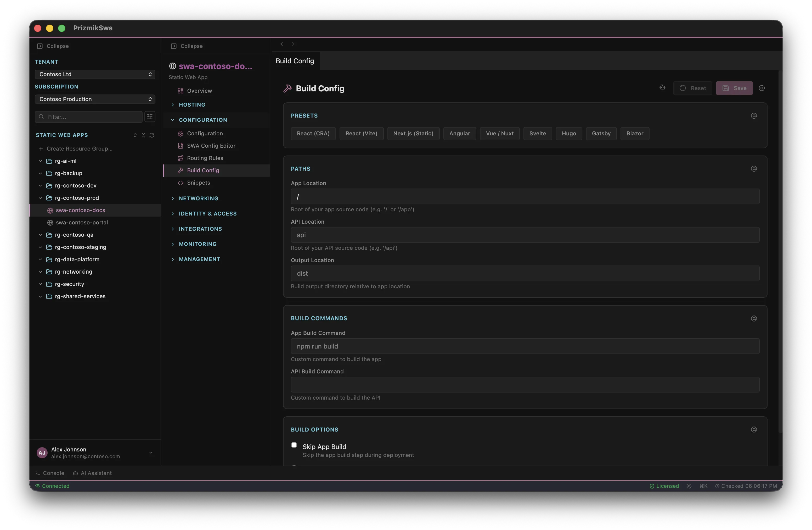Select the Build Config tab
The image size is (812, 530).
pos(295,61)
